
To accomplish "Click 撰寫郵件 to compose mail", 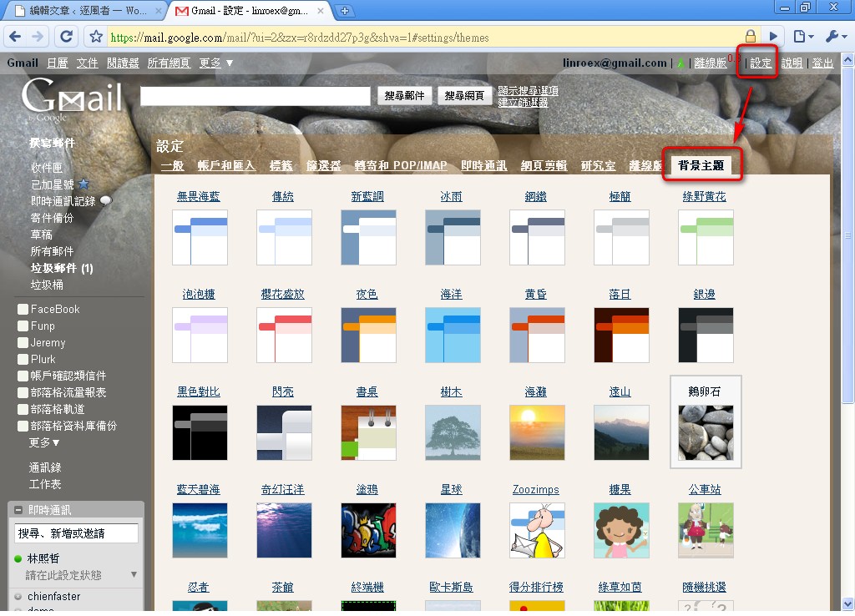I will [52, 143].
